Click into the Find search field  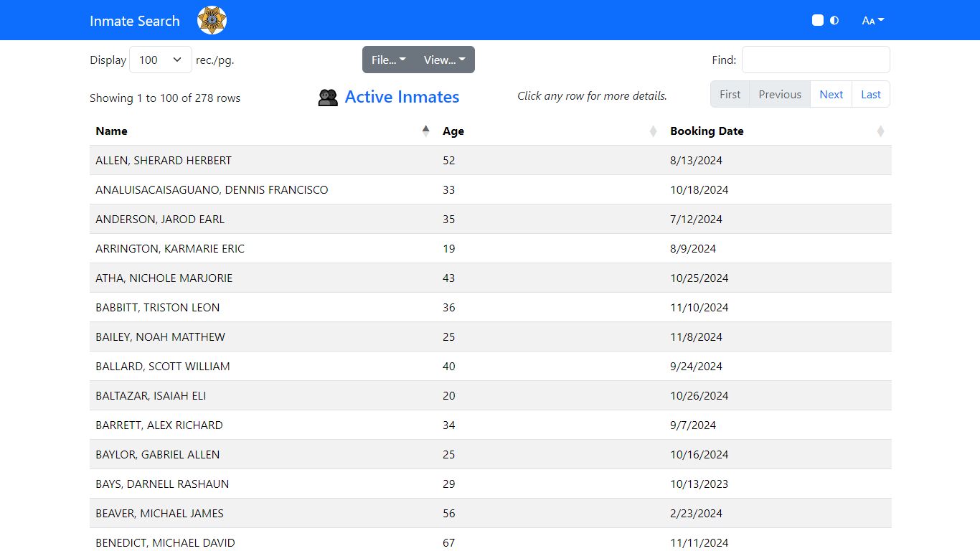pyautogui.click(x=816, y=60)
